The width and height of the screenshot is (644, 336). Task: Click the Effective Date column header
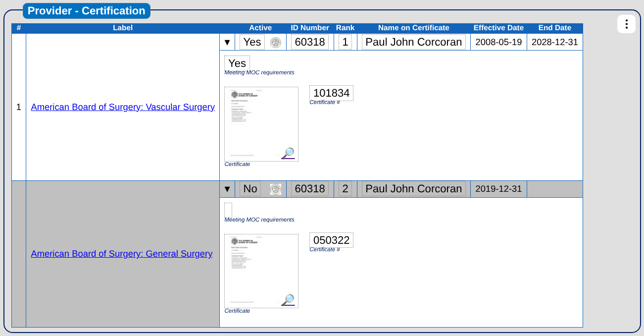tap(498, 28)
